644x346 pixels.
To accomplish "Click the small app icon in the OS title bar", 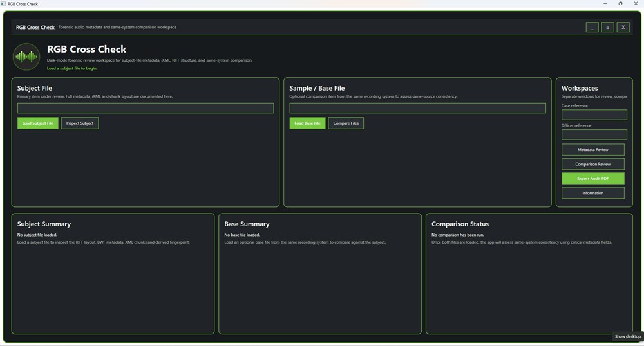I will click(3, 4).
